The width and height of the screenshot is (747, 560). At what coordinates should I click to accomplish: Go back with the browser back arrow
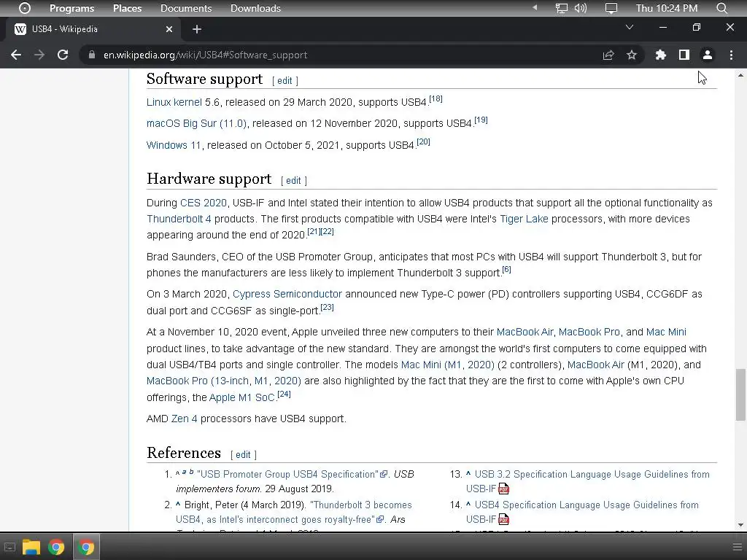[x=16, y=55]
